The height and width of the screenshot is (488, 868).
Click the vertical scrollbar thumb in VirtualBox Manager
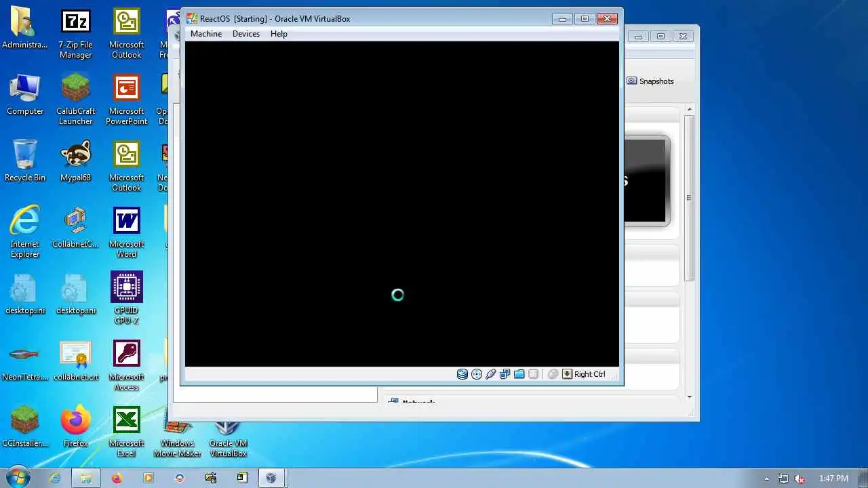pyautogui.click(x=690, y=198)
